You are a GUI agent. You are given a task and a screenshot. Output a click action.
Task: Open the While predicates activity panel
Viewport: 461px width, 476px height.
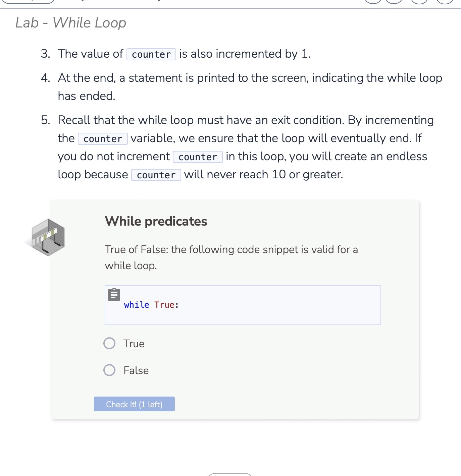[x=235, y=308]
